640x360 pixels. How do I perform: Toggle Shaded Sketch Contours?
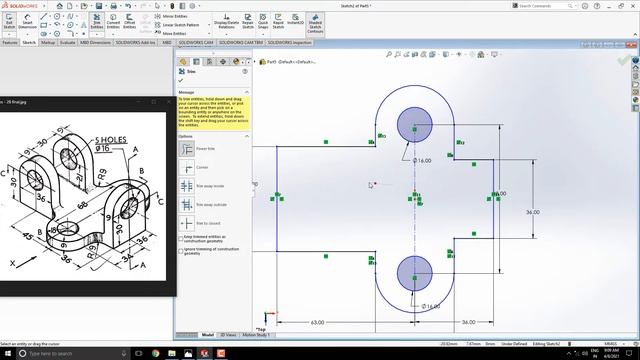[x=315, y=24]
